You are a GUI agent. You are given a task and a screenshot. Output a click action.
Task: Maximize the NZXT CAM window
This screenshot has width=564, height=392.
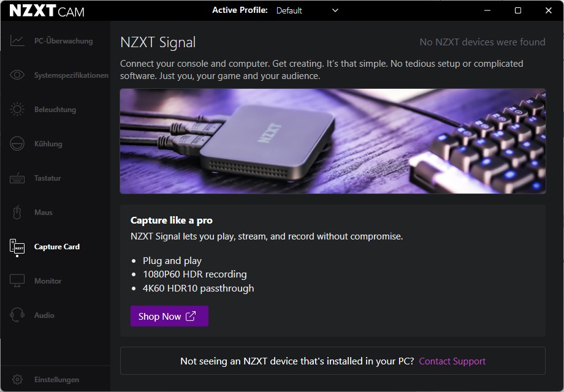518,10
